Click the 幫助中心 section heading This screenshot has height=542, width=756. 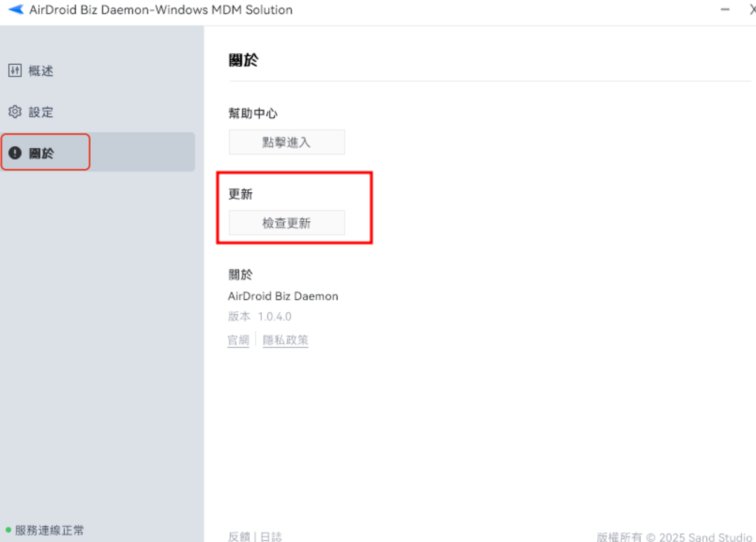pos(253,113)
